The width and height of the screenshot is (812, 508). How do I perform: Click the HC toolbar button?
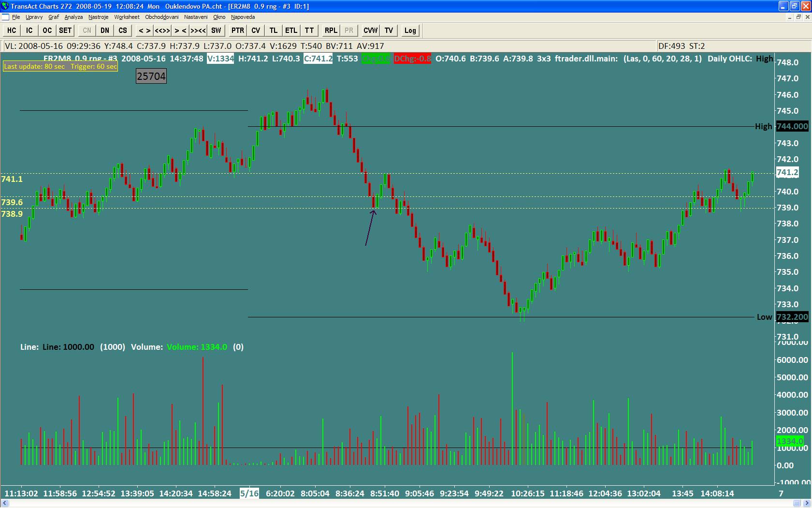tap(12, 30)
